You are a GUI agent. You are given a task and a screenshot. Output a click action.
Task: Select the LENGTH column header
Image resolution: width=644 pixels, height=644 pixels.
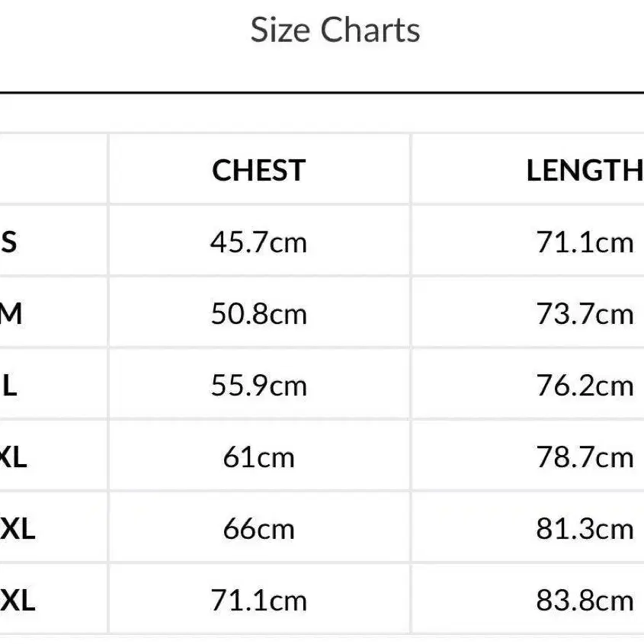click(585, 171)
